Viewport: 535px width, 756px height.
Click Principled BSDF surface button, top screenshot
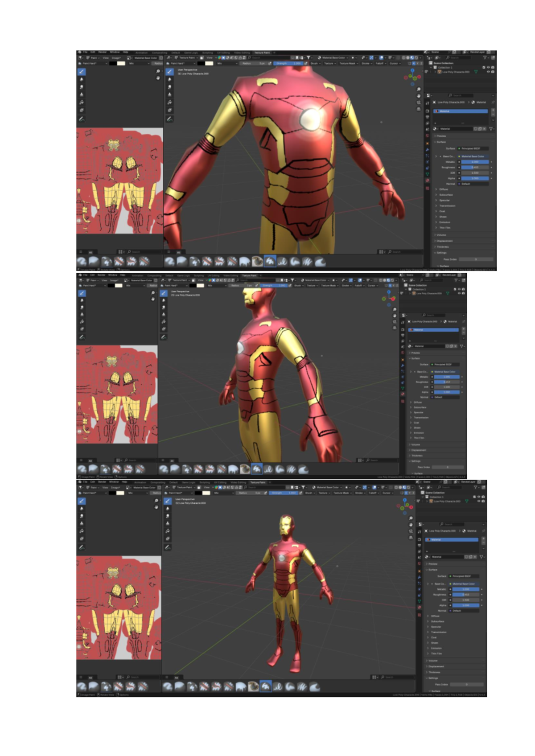coord(473,148)
